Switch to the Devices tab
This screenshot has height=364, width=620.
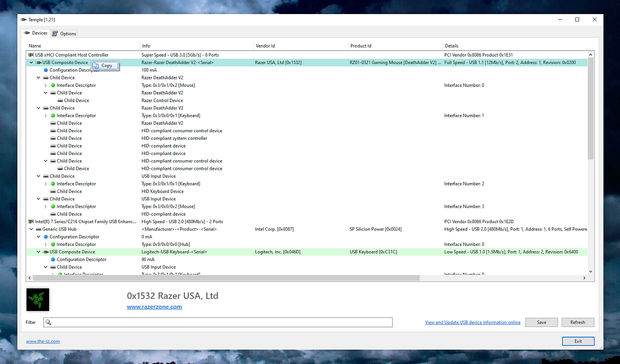(x=36, y=33)
